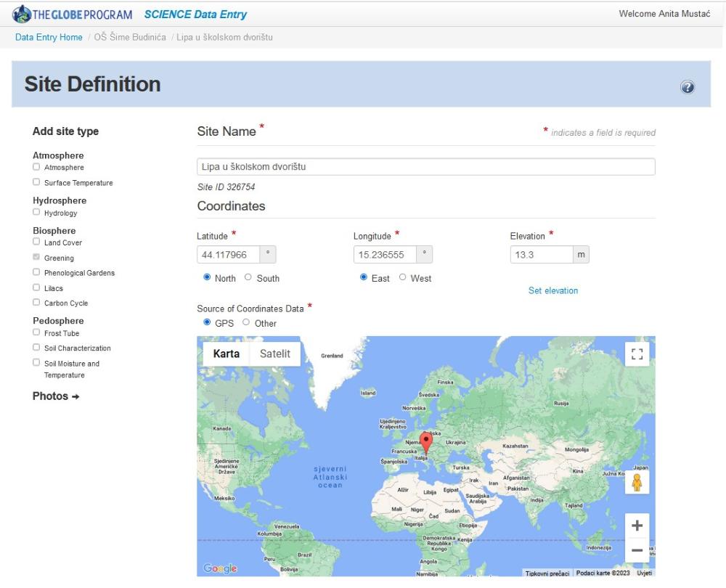The image size is (726, 588).
Task: Click the blue help question mark icon
Action: point(687,87)
